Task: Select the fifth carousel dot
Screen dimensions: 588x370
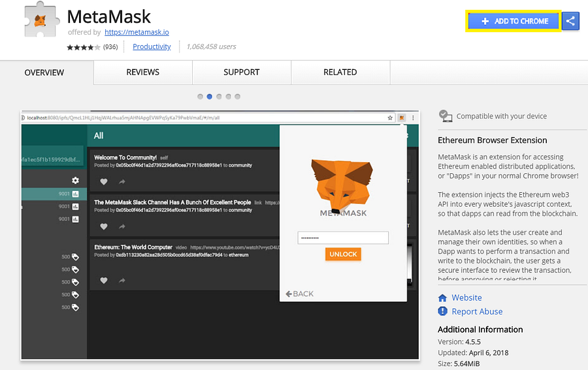Action: (237, 97)
